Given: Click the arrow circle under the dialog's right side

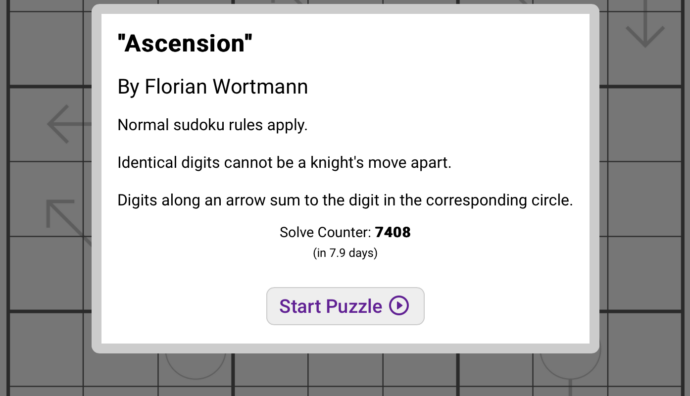Looking at the screenshot, I should pyautogui.click(x=570, y=365).
